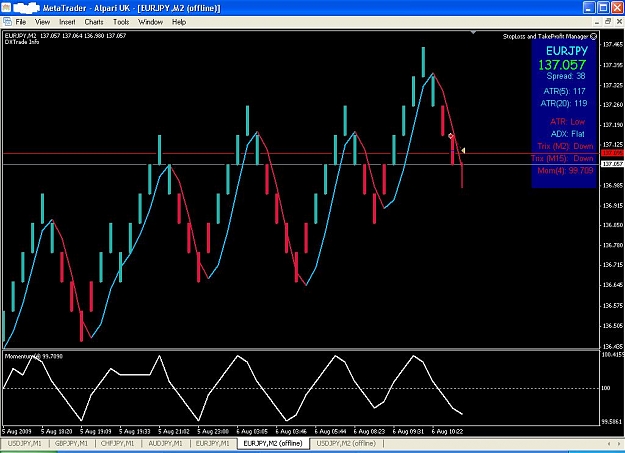The width and height of the screenshot is (625, 453).
Task: Click the green 137.057 price in info panel
Action: click(562, 65)
